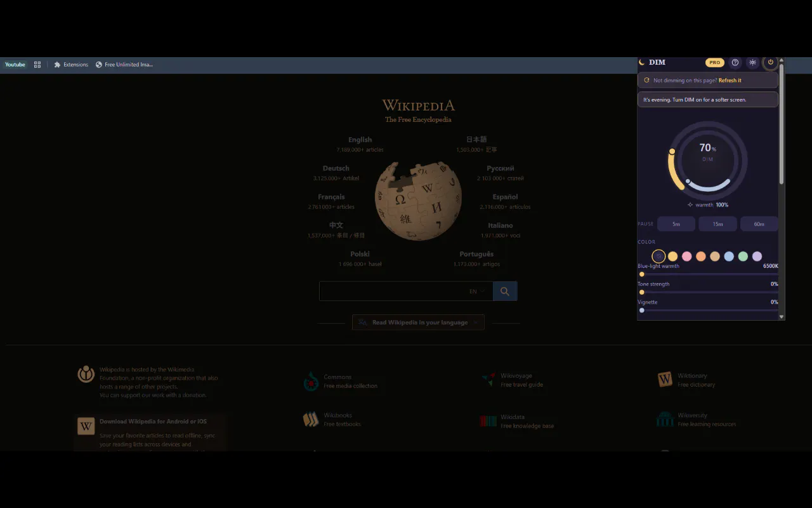The image size is (812, 508).
Task: Click the DIM moon logo icon
Action: 642,62
